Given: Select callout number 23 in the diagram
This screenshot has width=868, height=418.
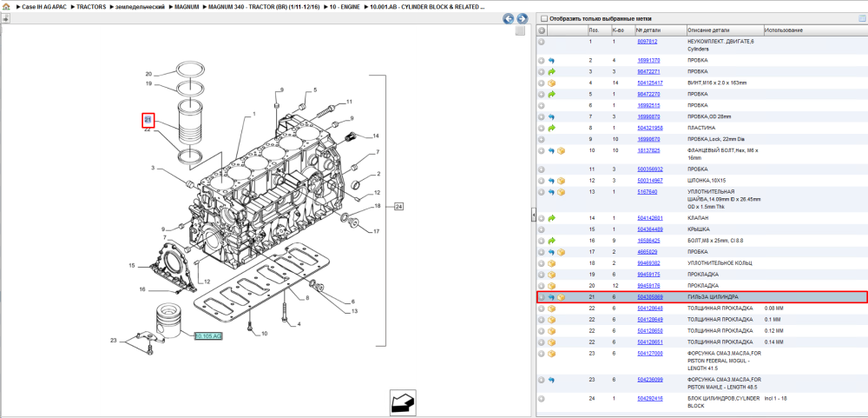Looking at the screenshot, I should (x=114, y=341).
